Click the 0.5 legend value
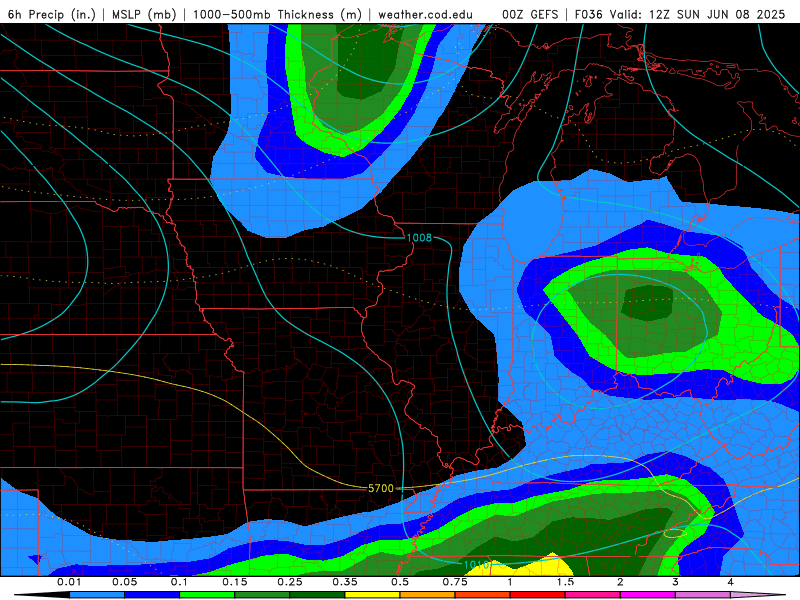 400,582
